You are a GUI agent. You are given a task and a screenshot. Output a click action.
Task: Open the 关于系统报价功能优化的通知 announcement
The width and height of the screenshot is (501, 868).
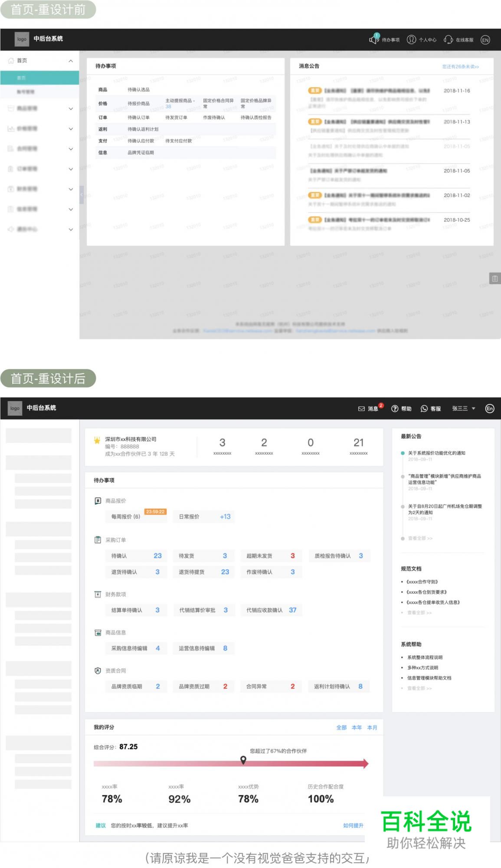[437, 453]
